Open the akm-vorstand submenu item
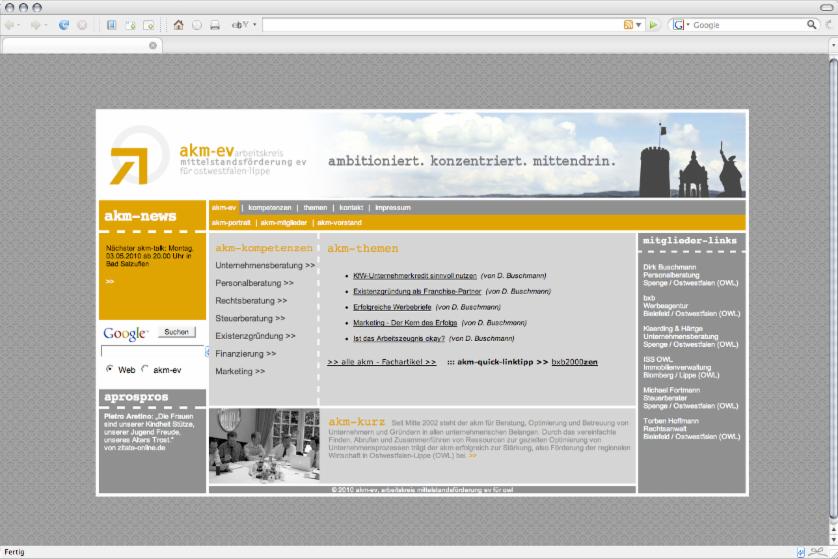Image resolution: width=838 pixels, height=559 pixels. click(339, 222)
